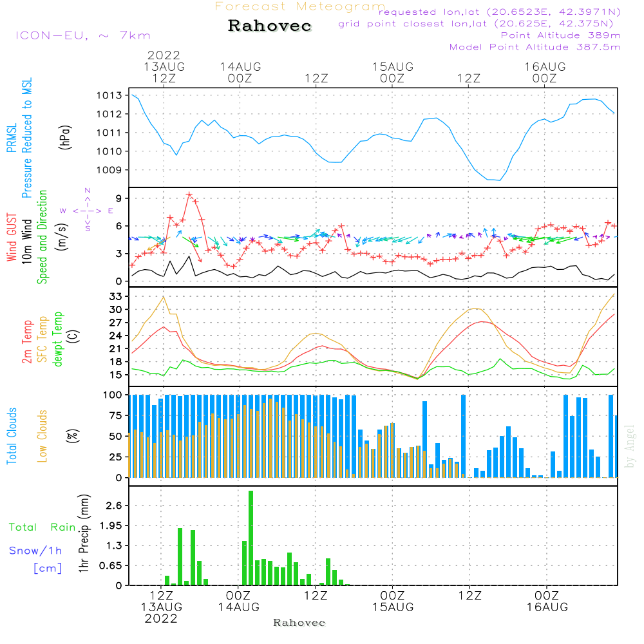Click top axis label '15AUG 00Z'
The width and height of the screenshot is (644, 644).
click(x=393, y=72)
